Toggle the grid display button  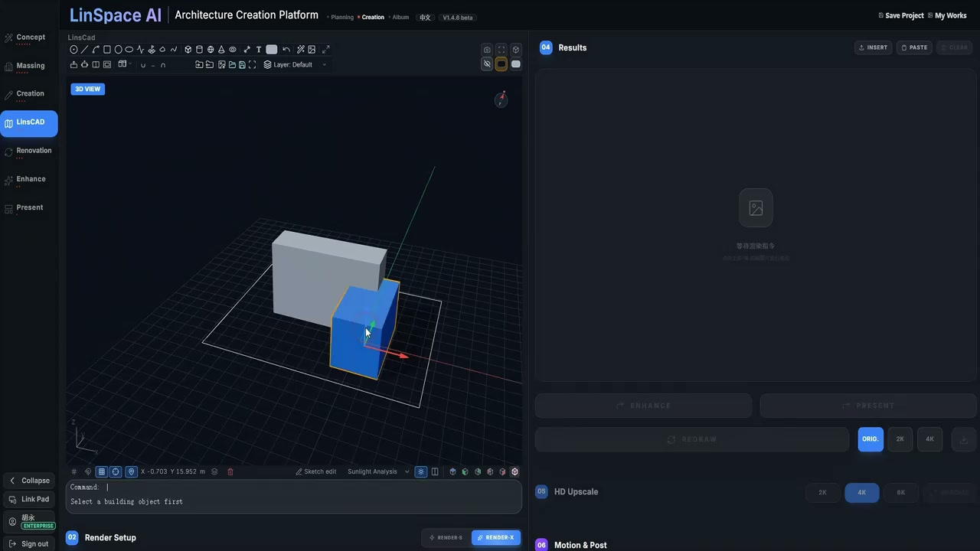point(101,472)
